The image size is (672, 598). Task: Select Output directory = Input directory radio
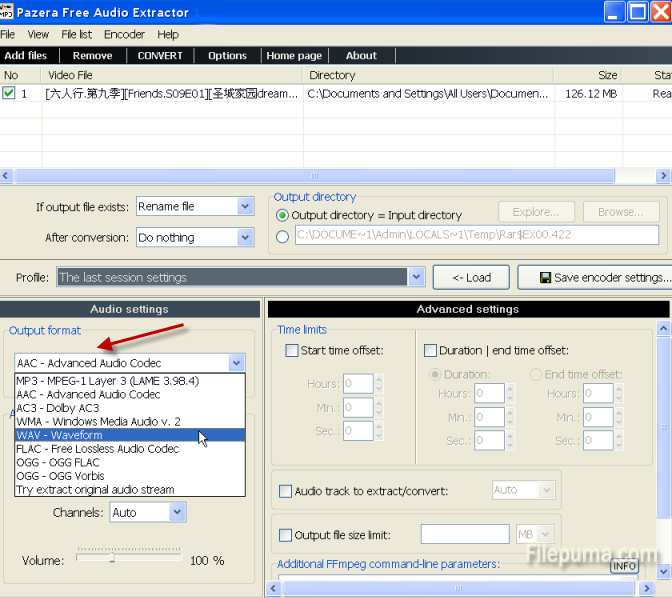[x=282, y=215]
